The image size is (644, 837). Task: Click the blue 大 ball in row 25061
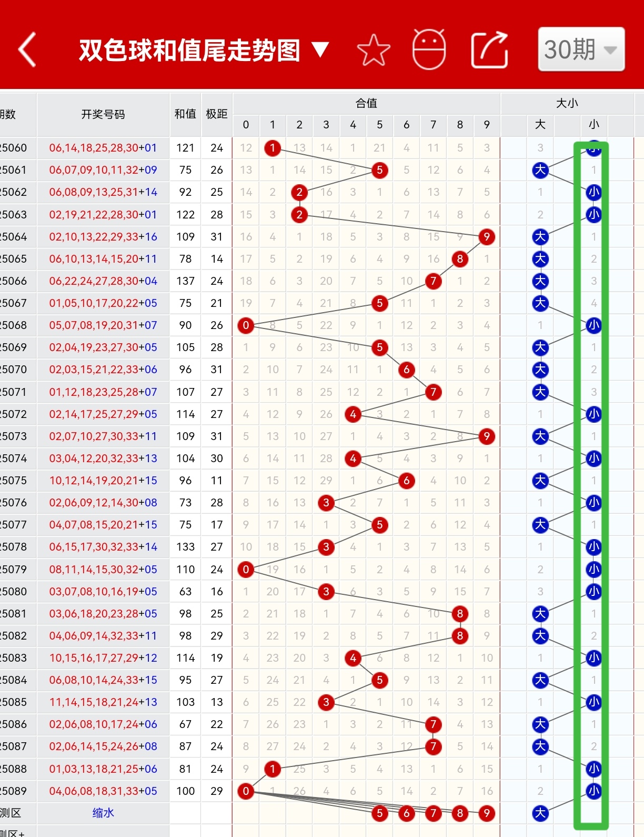540,170
